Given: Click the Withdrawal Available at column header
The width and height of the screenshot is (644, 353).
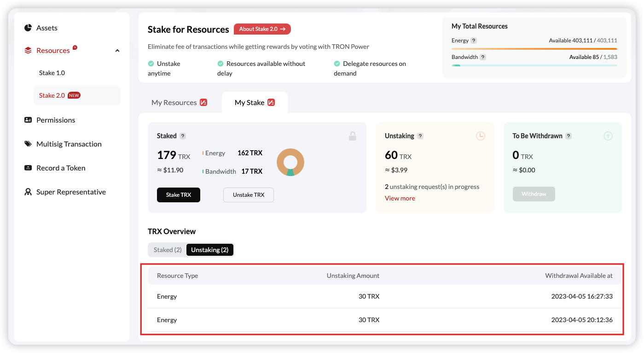Looking at the screenshot, I should point(579,276).
